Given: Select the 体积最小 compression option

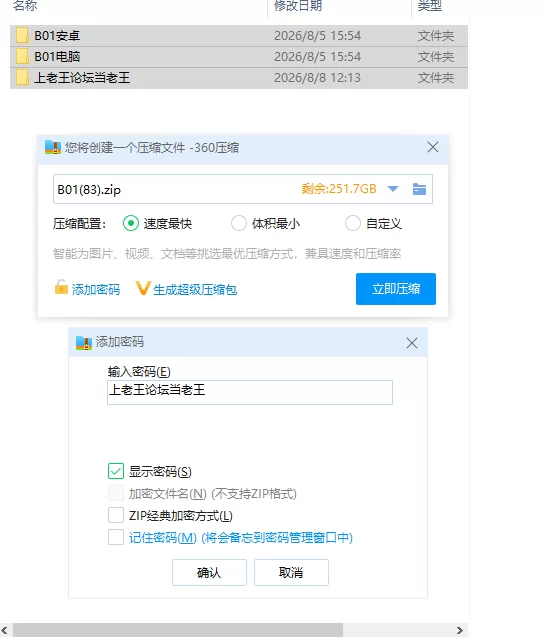Looking at the screenshot, I should pos(239,223).
